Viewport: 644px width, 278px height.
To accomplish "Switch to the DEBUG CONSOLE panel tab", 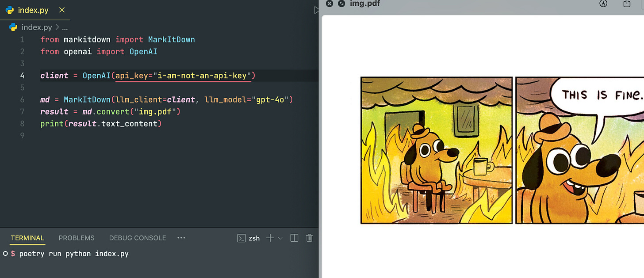I will [138, 238].
